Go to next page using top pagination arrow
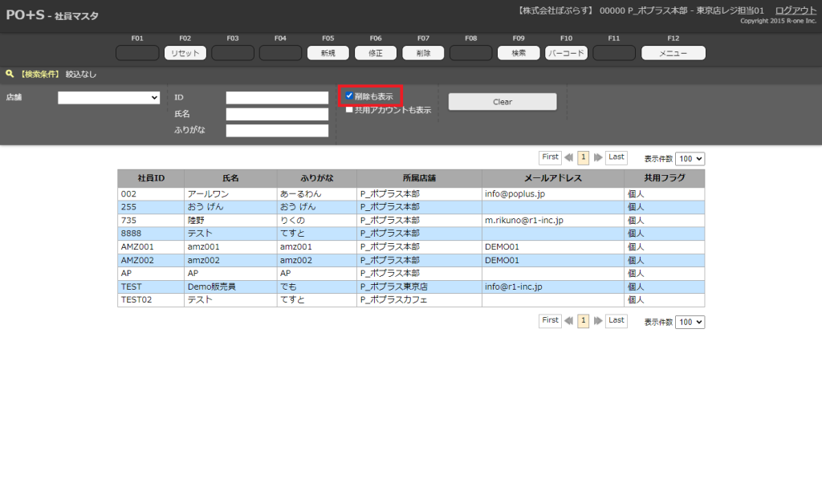The width and height of the screenshot is (822, 504). pyautogui.click(x=598, y=158)
